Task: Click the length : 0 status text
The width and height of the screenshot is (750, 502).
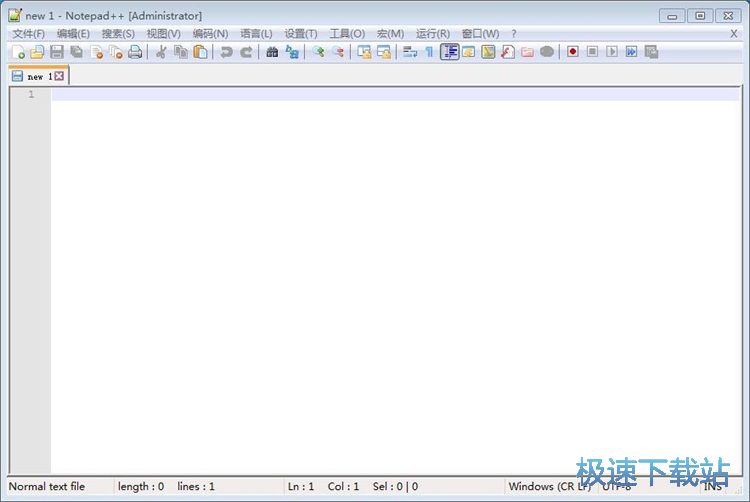Action: tap(141, 486)
